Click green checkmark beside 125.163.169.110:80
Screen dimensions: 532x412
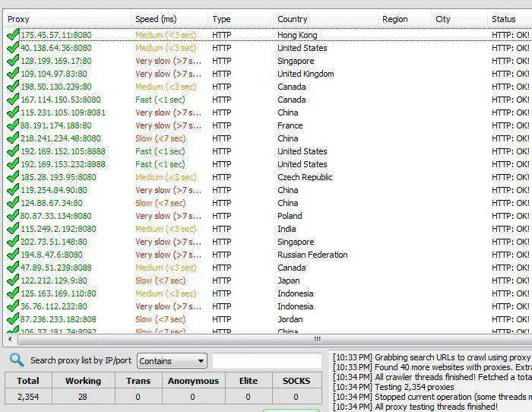pyautogui.click(x=13, y=293)
